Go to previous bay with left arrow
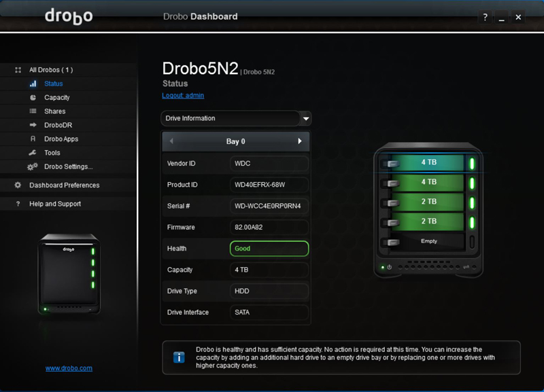 [x=171, y=141]
